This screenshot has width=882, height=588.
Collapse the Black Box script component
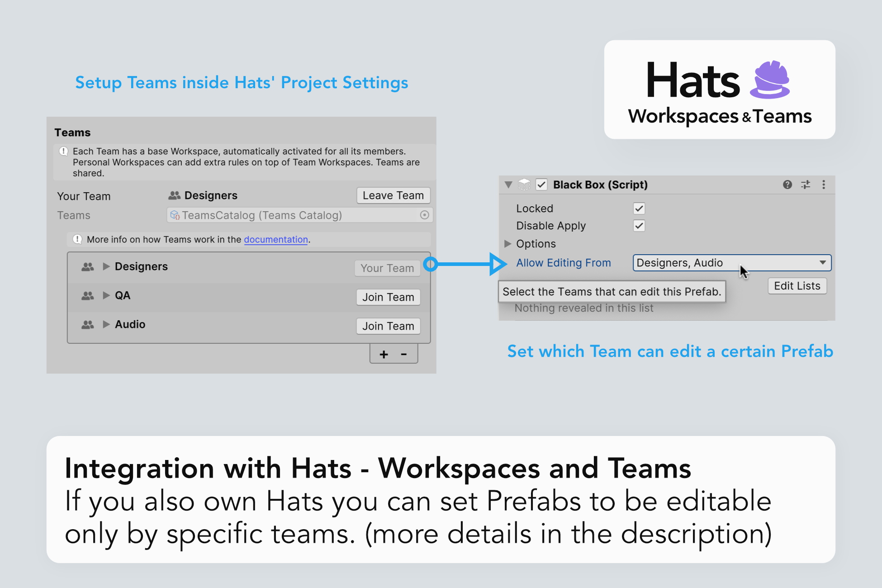click(508, 185)
